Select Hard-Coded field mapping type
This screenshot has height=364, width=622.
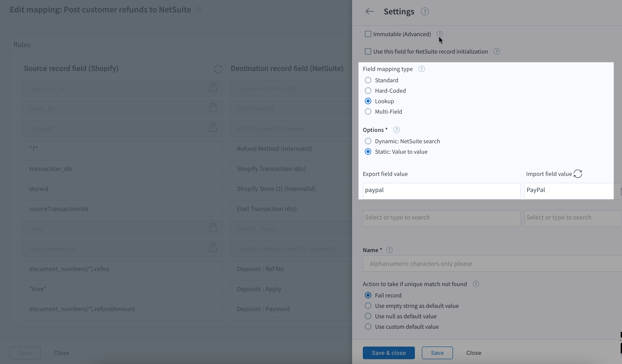(368, 91)
